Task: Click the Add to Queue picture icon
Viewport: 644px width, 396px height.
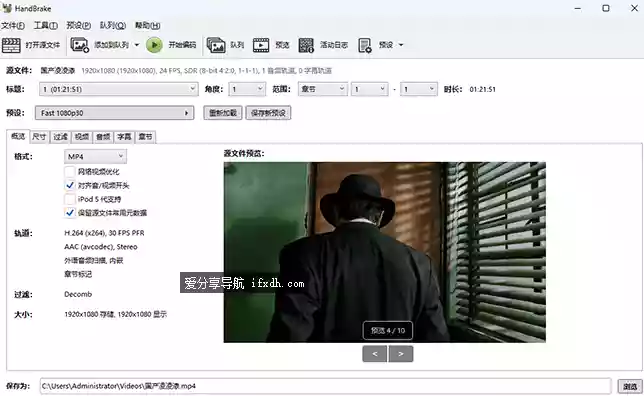Action: pos(80,45)
